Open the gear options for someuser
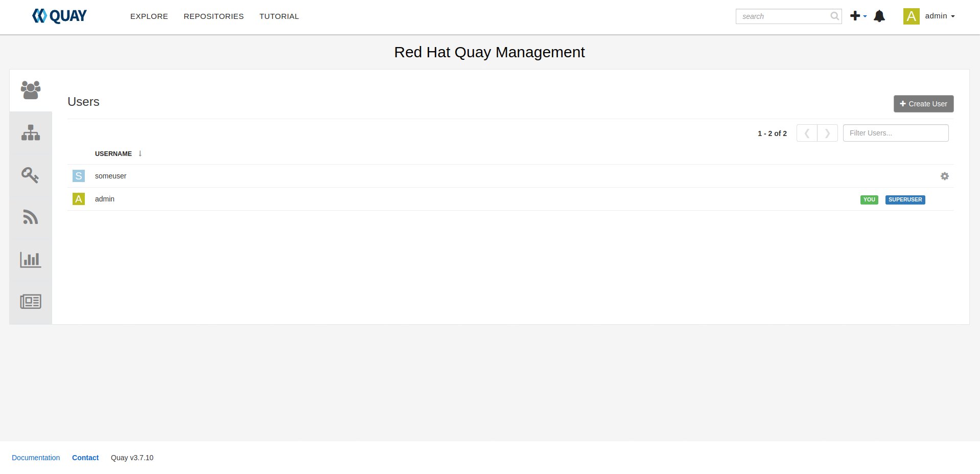The height and width of the screenshot is (474, 980). point(944,176)
